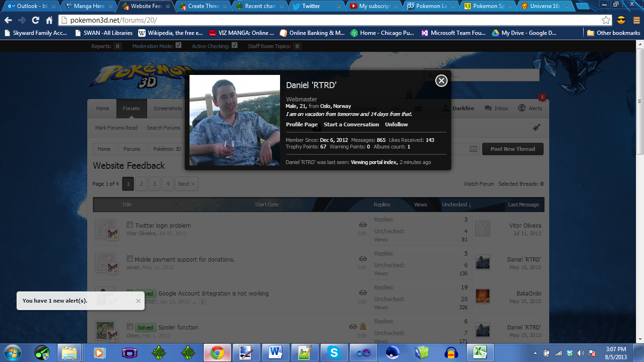Click the sunglasses emoji extension icon
This screenshot has height=362, width=644.
[621, 20]
